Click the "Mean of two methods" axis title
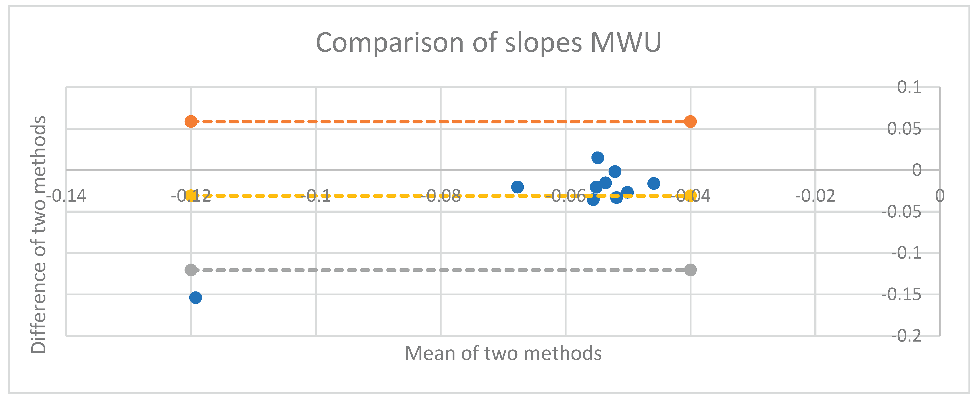This screenshot has height=403, width=980. (x=503, y=353)
